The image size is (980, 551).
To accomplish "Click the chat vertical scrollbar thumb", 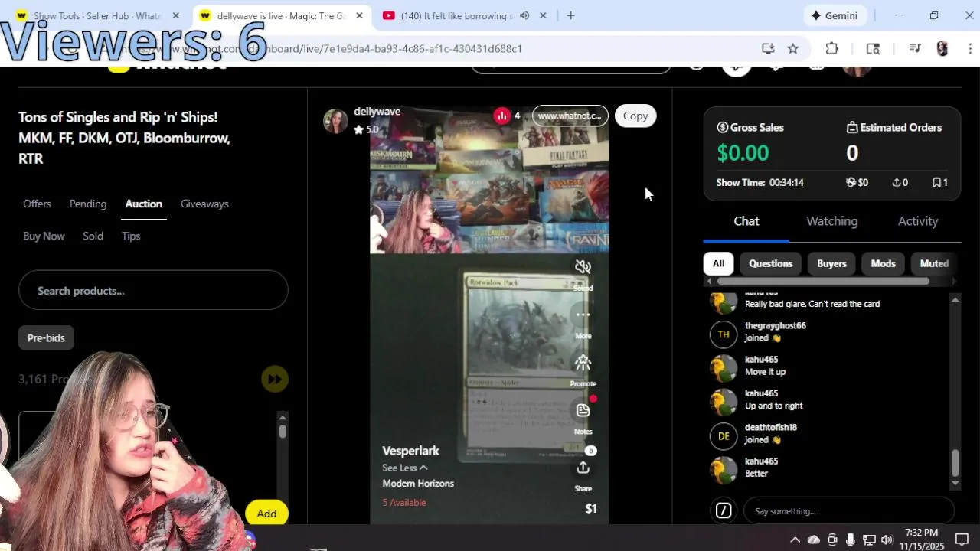I will click(x=955, y=462).
